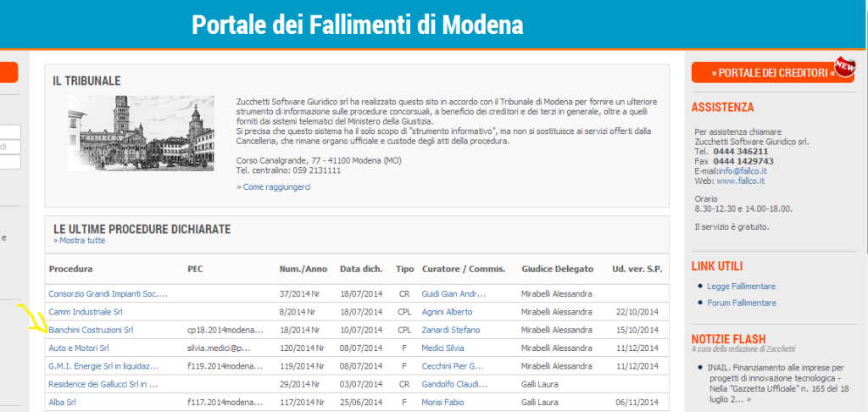Click the Assistenza heading
Viewport: 868px width, 412px height.
point(722,108)
